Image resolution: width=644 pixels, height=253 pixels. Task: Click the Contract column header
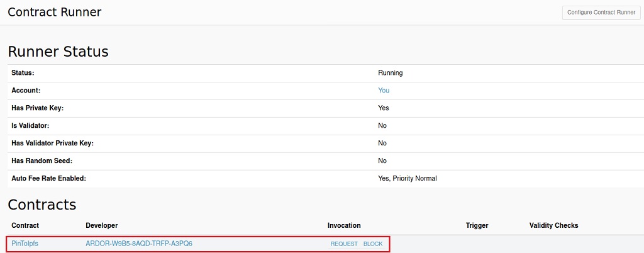pos(25,225)
